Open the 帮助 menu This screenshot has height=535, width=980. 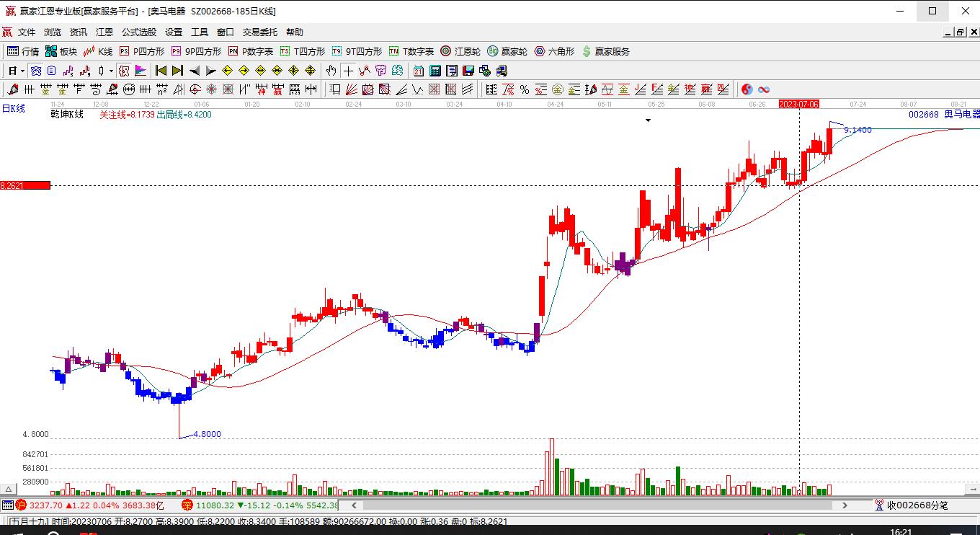click(295, 32)
